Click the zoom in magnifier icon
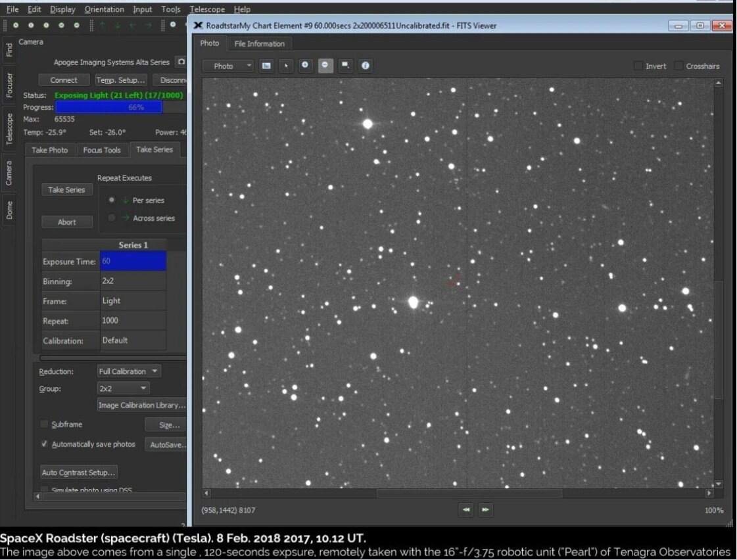 (305, 66)
